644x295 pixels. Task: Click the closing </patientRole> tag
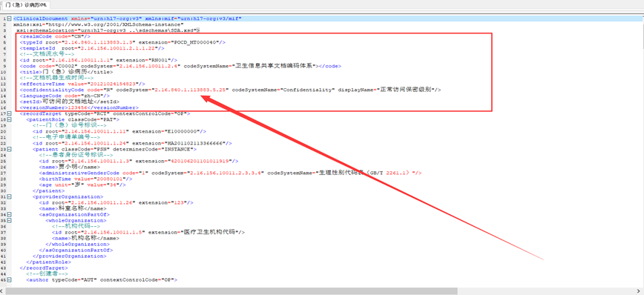coord(48,262)
